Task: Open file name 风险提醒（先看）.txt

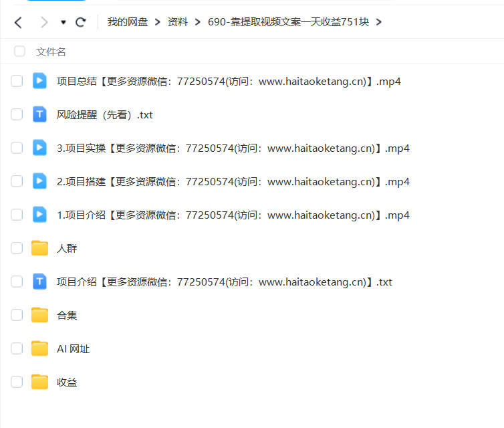Action: pos(104,115)
